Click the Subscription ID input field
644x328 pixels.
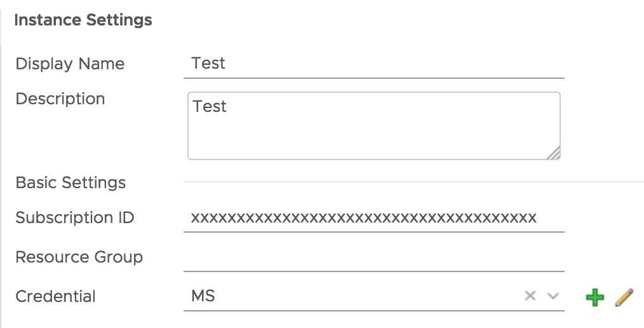coord(373,218)
